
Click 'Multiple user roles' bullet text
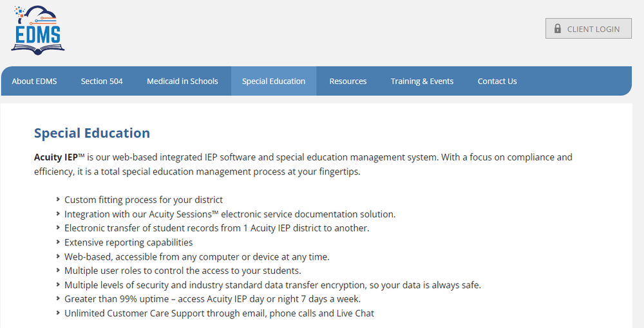pos(183,271)
